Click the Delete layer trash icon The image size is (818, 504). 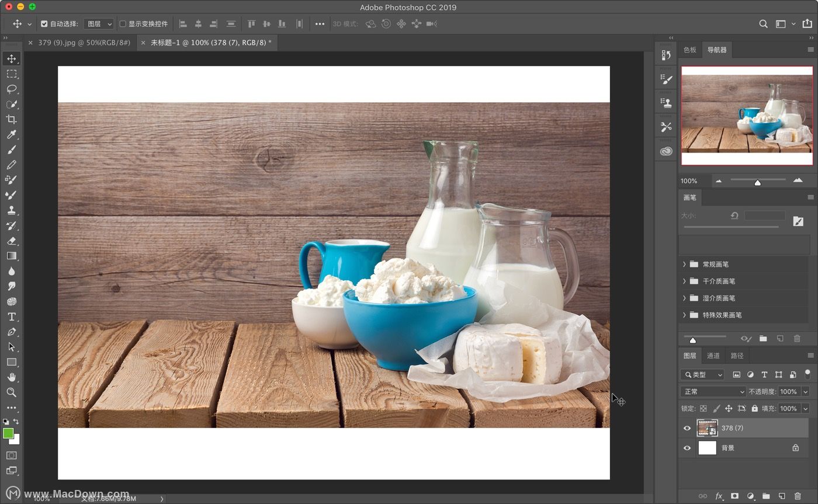pyautogui.click(x=798, y=496)
